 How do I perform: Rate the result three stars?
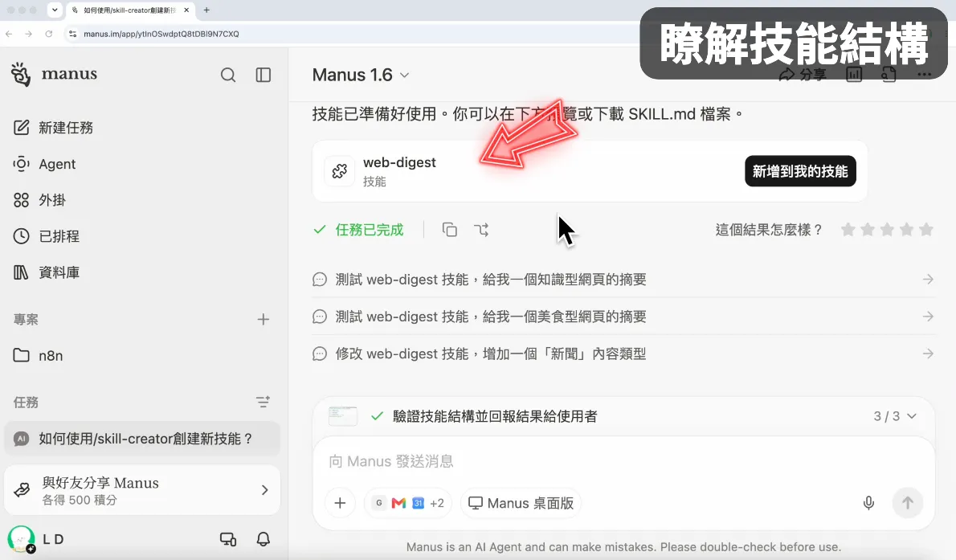(887, 230)
